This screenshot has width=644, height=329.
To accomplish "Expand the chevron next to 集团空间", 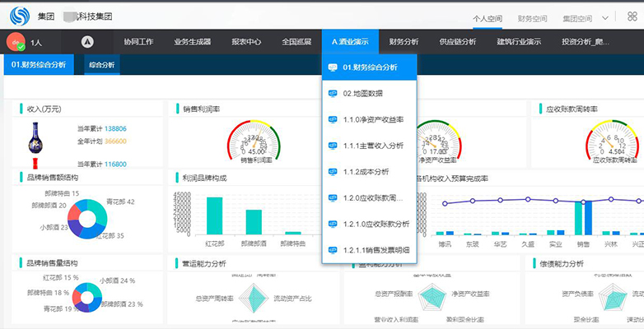I will click(x=604, y=18).
